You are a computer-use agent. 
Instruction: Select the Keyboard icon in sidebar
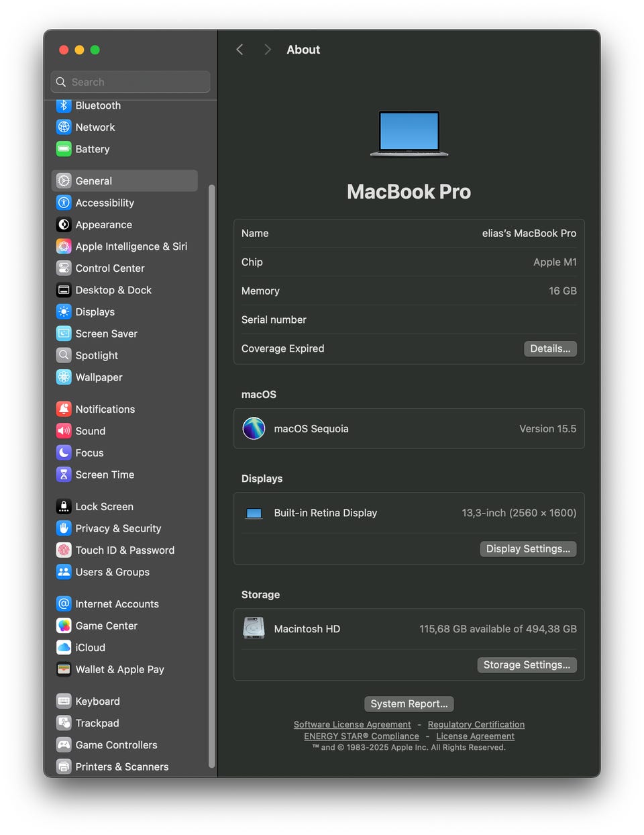coord(64,701)
